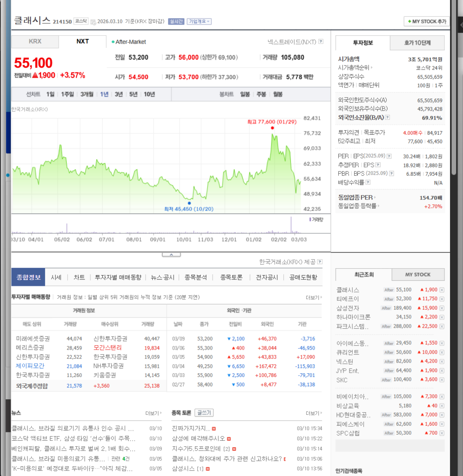Expand 더보기 for 투자자별 매매동향

(x=314, y=297)
